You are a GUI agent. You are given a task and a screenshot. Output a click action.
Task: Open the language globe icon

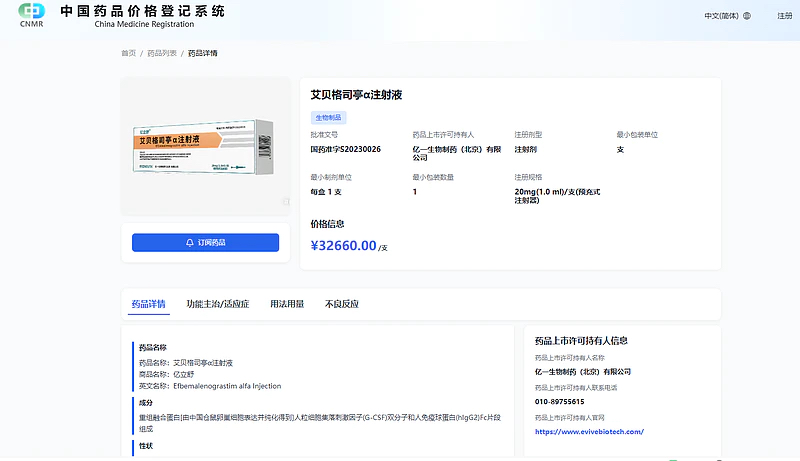(x=747, y=16)
